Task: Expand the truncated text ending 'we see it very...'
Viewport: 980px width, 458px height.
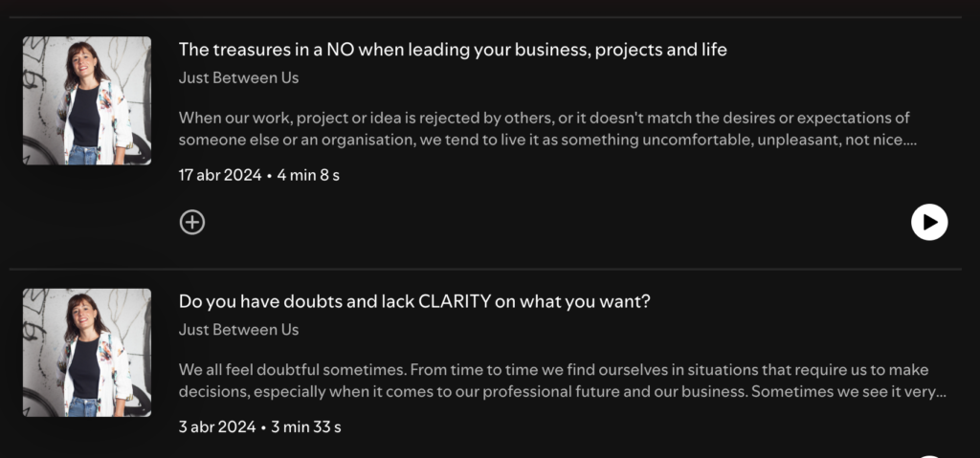Action: click(941, 392)
